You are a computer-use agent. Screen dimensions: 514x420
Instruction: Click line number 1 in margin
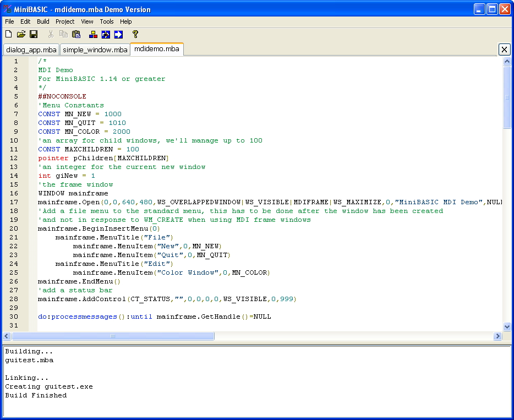pyautogui.click(x=16, y=61)
